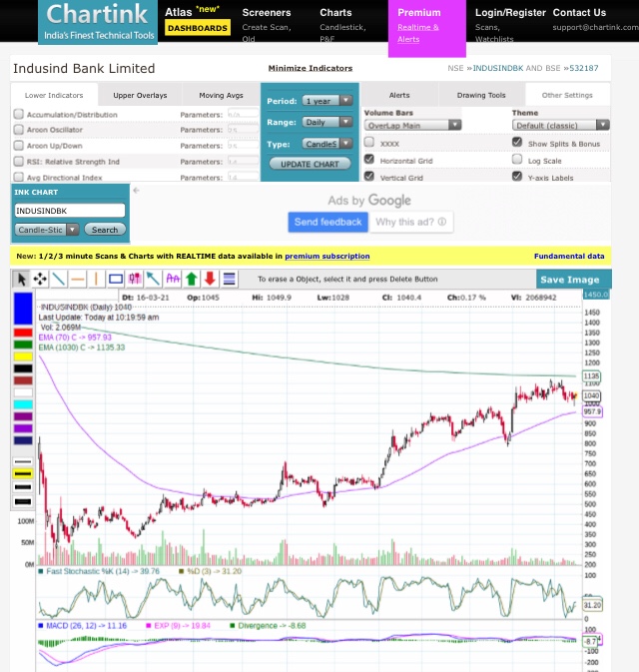
Task: Choose the move/pan crosshair tool
Action: tap(40, 280)
